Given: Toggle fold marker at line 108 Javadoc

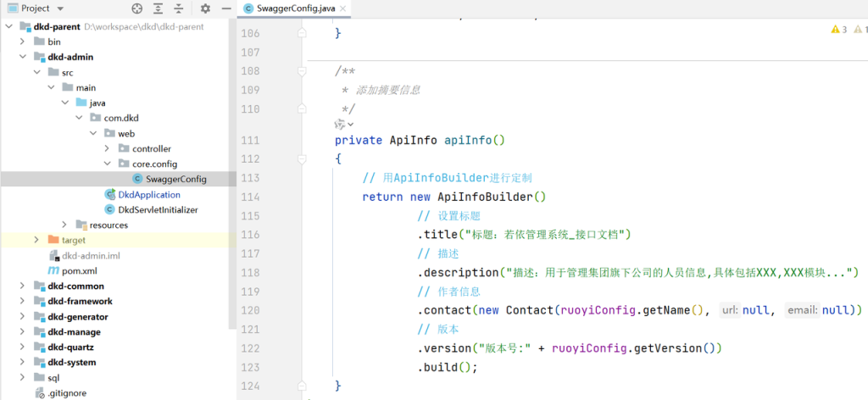Looking at the screenshot, I should tap(302, 72).
